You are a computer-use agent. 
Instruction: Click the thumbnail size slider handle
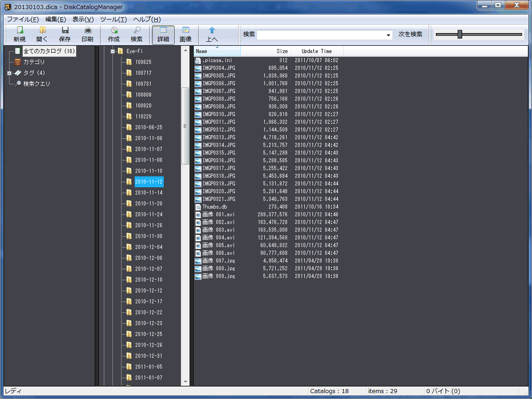460,34
